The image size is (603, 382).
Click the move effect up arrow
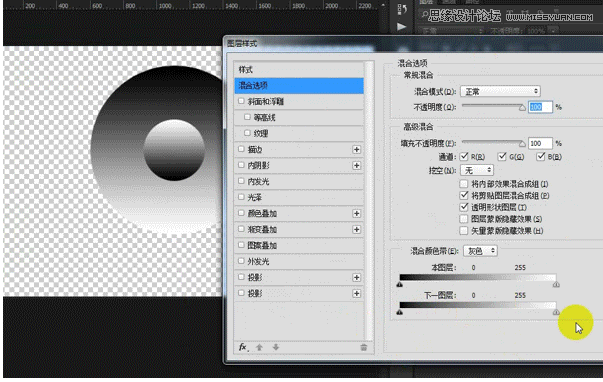259,347
